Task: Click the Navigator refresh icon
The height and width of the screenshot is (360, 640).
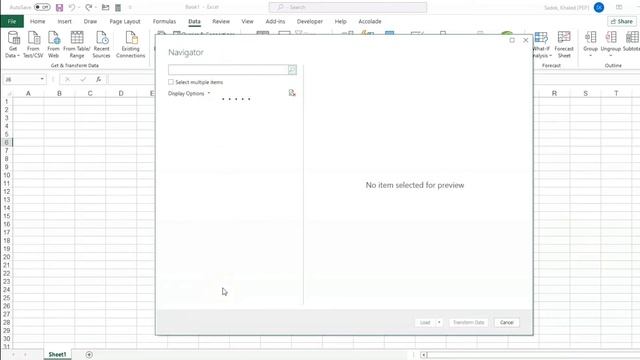Action: coord(292,93)
